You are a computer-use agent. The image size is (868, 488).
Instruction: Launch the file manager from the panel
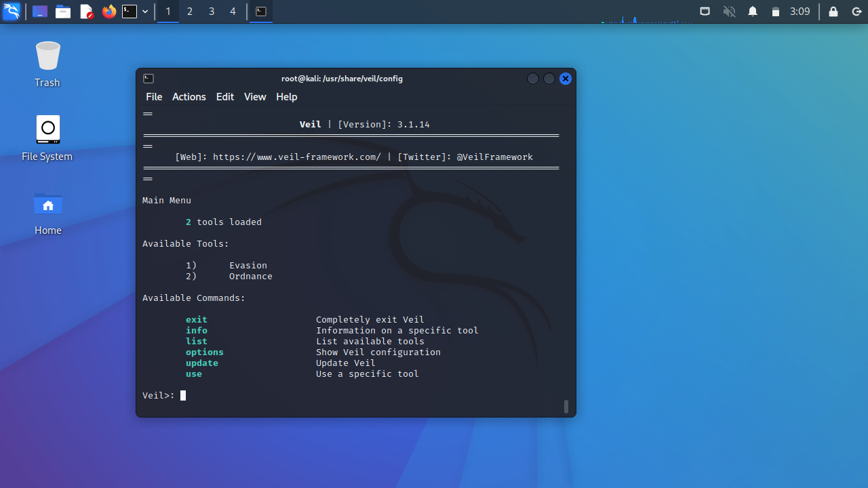coord(63,12)
